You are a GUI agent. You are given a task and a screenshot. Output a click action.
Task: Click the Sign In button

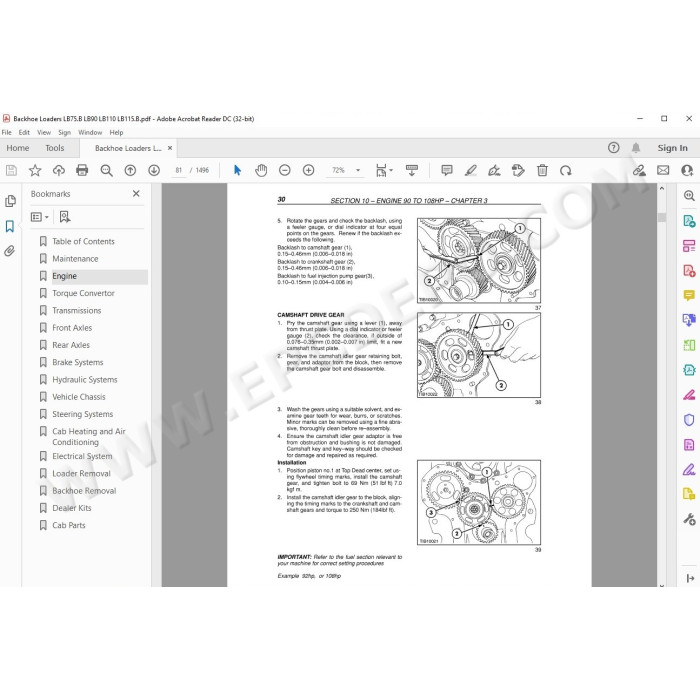[672, 148]
